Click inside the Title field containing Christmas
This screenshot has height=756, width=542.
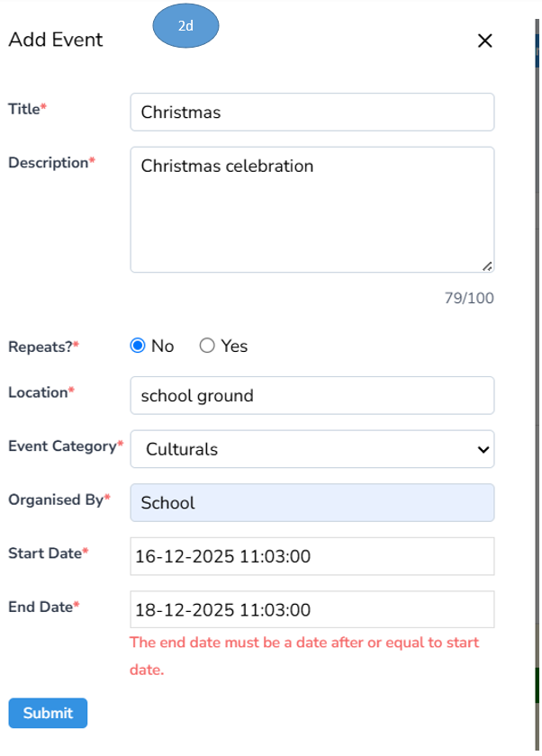coord(312,112)
